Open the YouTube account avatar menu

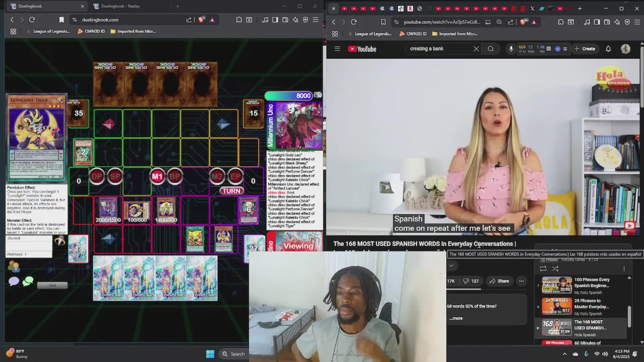click(x=625, y=49)
